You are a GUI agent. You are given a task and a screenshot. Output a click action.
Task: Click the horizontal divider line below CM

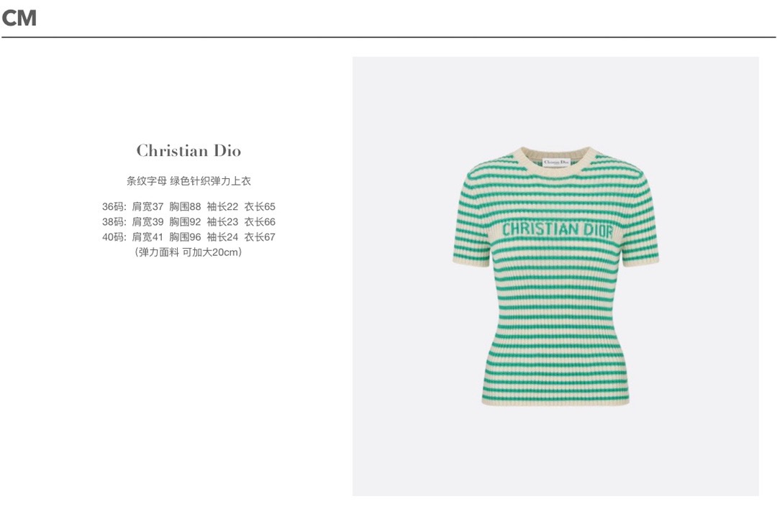click(388, 37)
